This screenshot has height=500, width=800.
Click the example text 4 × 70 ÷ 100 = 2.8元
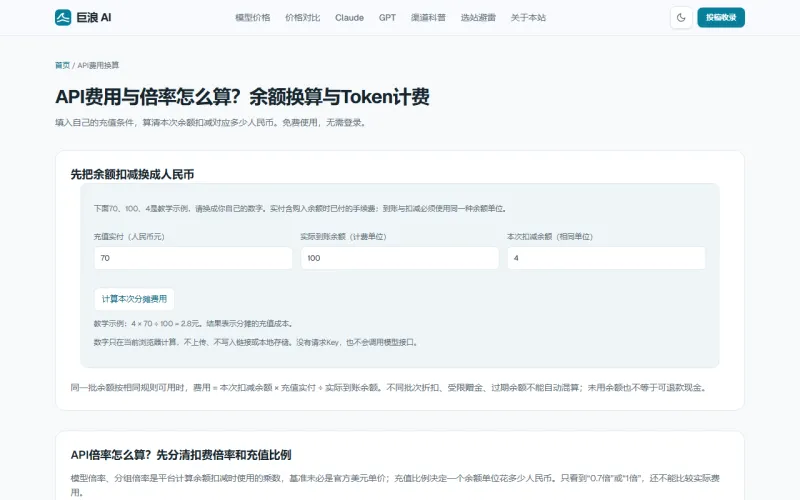click(165, 323)
